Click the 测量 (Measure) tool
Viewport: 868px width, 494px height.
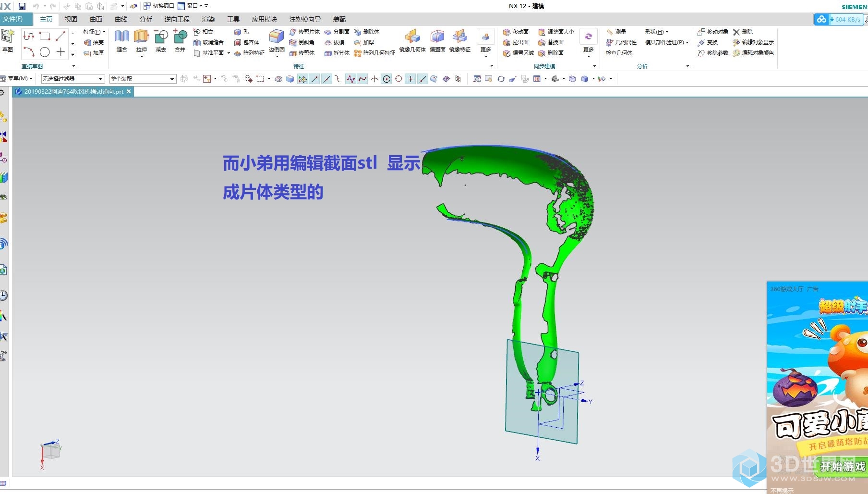(x=616, y=32)
